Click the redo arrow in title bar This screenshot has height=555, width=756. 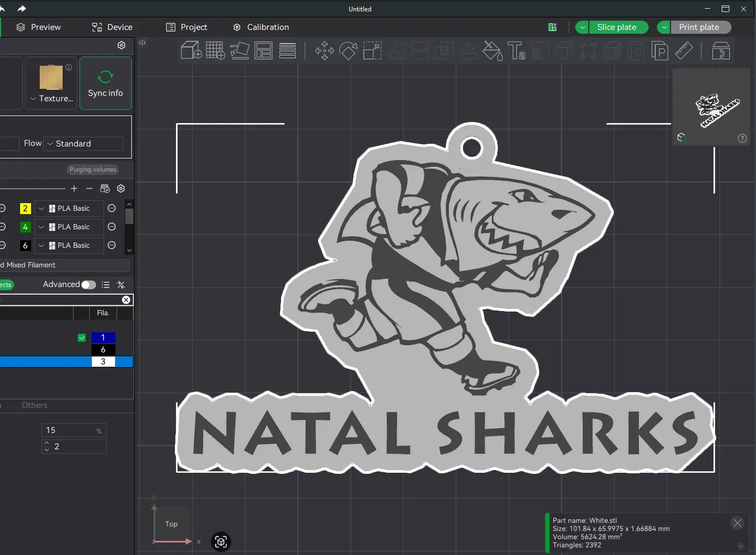(x=22, y=9)
